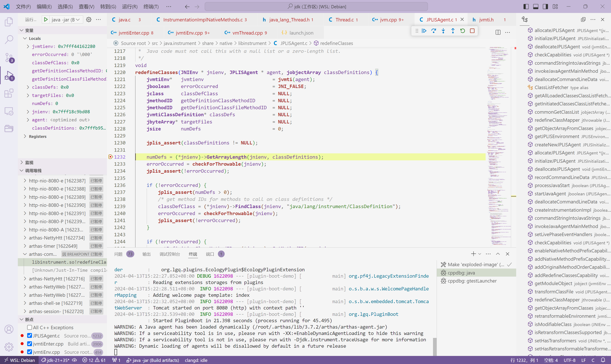Open the Explorer view in activity bar
The height and width of the screenshot is (364, 611).
[x=9, y=22]
